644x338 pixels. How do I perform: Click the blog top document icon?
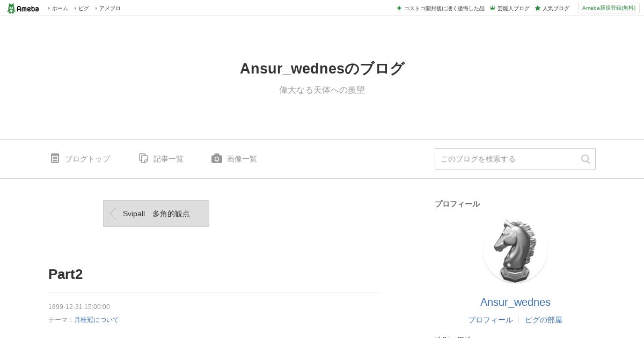coord(55,158)
